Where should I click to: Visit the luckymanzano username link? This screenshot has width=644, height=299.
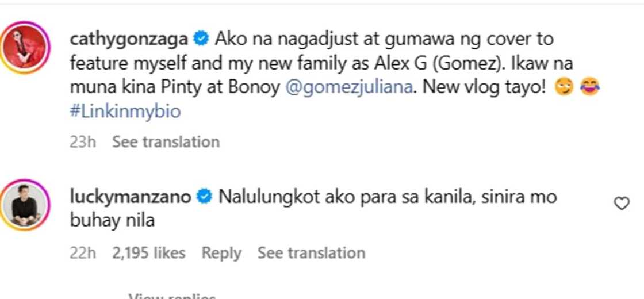130,197
